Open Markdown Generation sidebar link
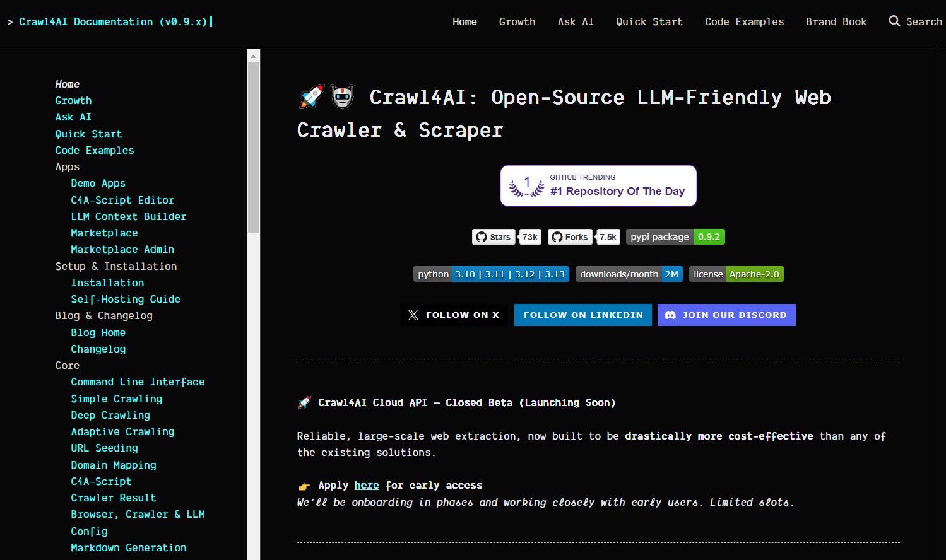The width and height of the screenshot is (946, 560). (129, 547)
